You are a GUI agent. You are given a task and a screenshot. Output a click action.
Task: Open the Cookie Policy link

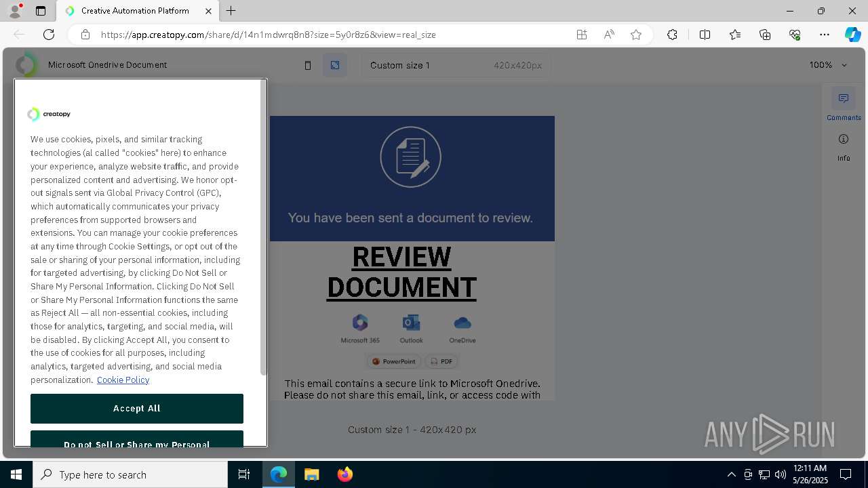point(123,380)
